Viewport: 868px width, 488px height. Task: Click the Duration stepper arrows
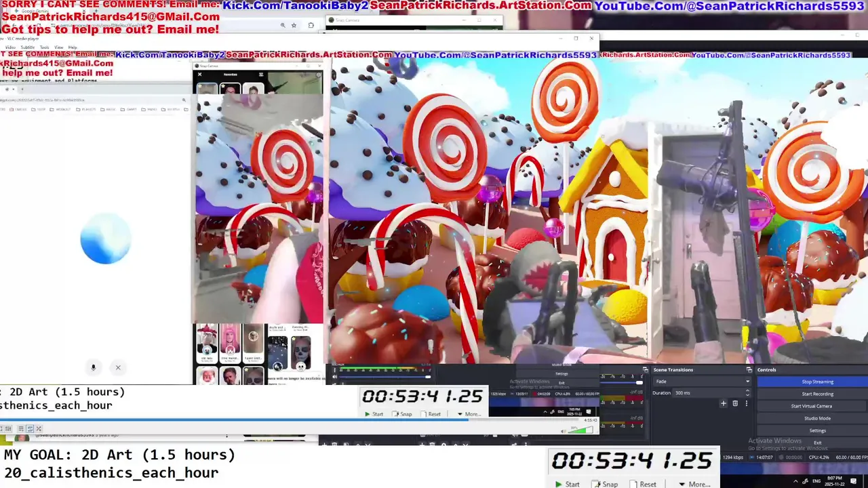[x=747, y=393]
